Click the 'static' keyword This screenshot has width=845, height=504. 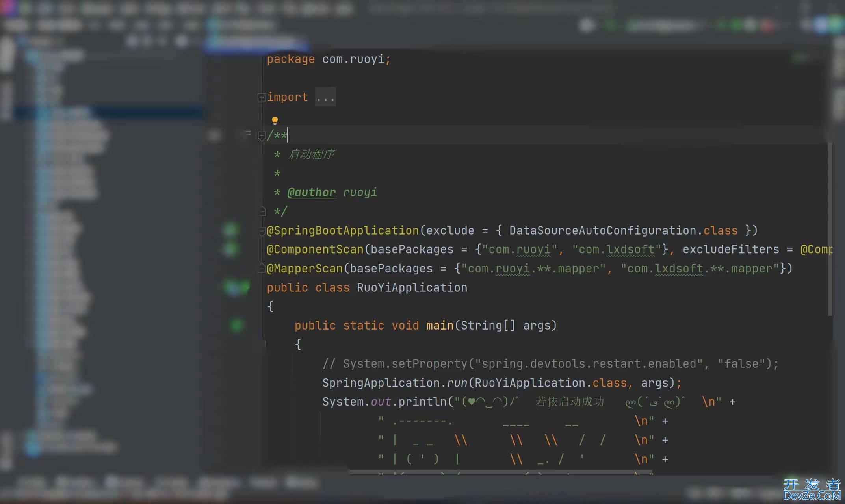click(363, 326)
